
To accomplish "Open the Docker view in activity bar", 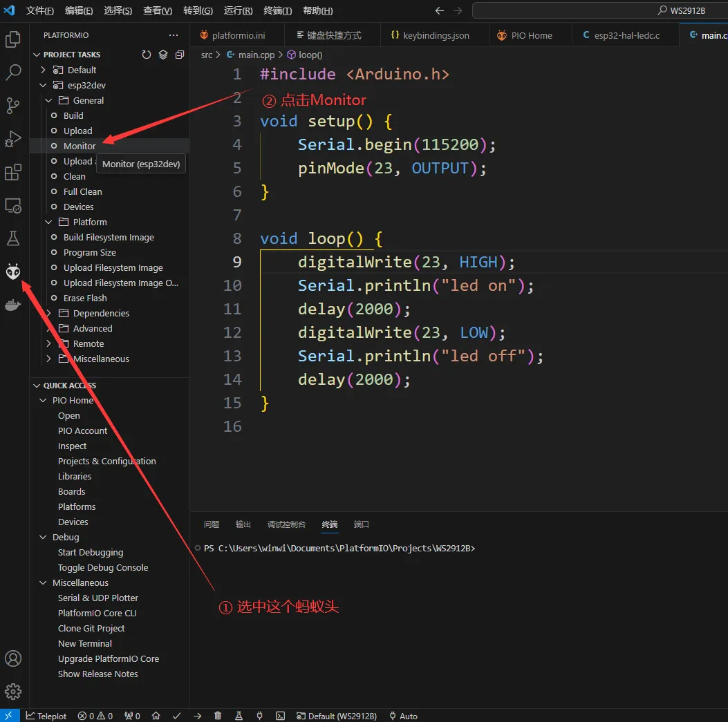I will [13, 305].
